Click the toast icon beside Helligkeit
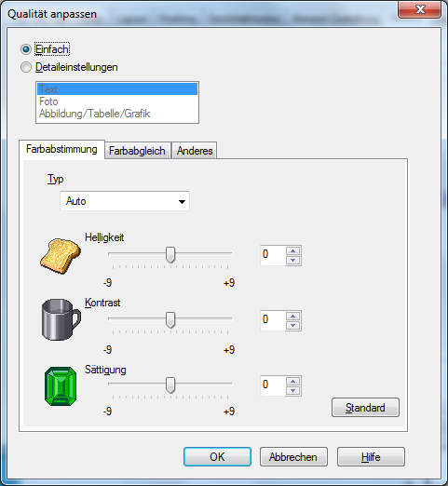Screen dimensions: 448x486 pos(61,256)
